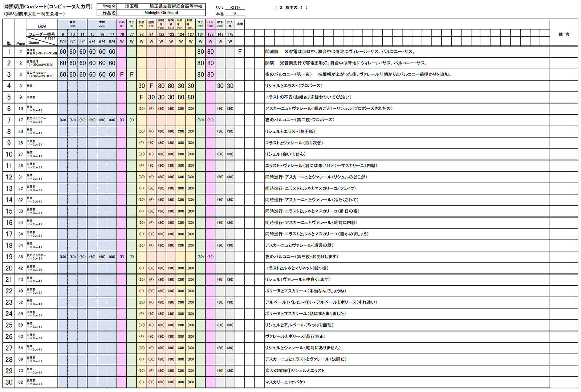The image size is (581, 392).
Task: Select the school name '埼玉県立芸術総合高等学校'
Action: tap(176, 7)
